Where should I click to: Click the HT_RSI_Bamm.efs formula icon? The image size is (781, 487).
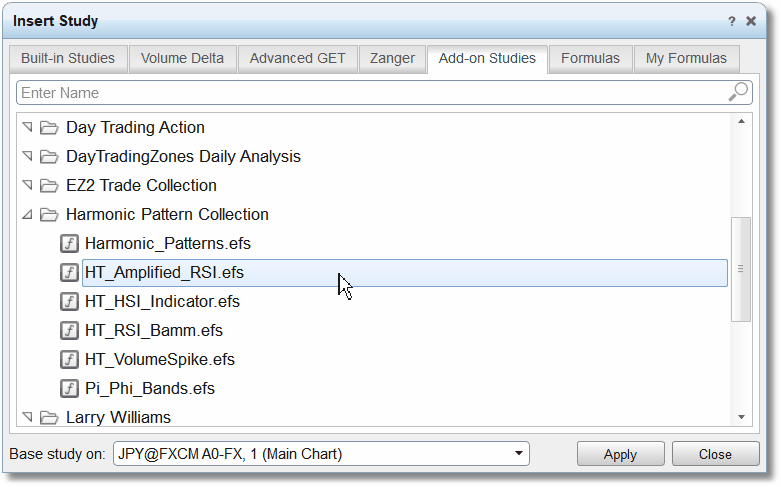click(69, 330)
